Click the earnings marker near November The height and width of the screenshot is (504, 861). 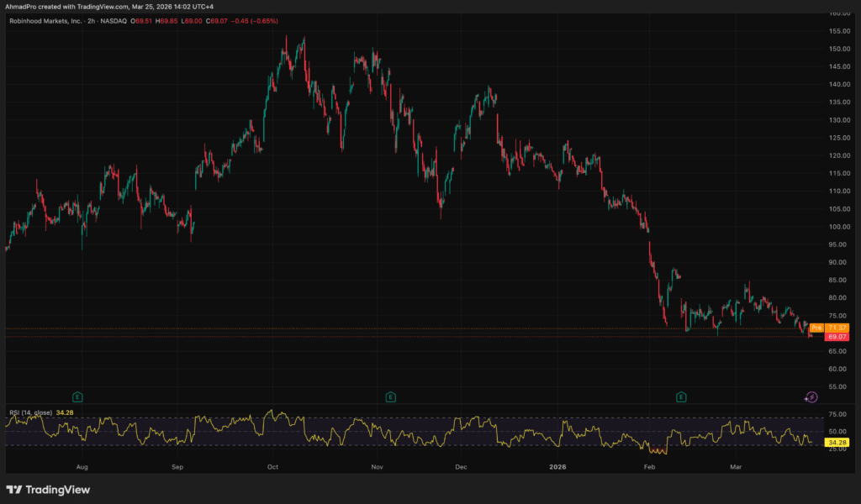pos(390,396)
